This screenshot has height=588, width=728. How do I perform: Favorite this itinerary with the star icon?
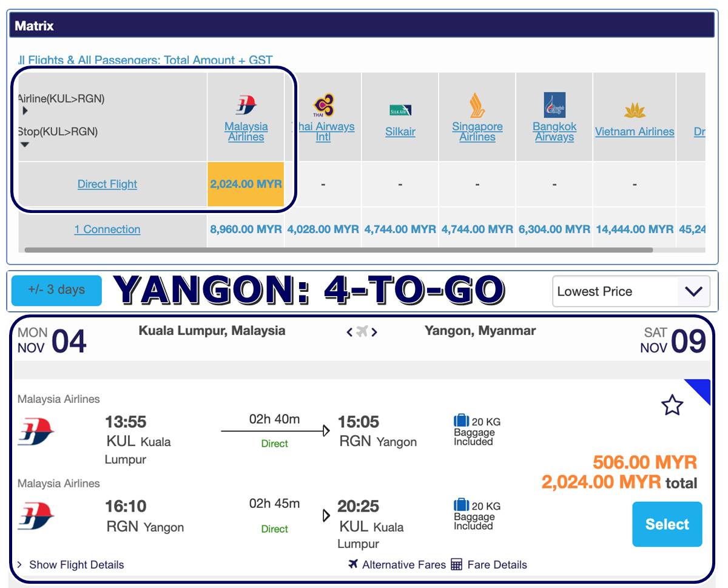672,405
